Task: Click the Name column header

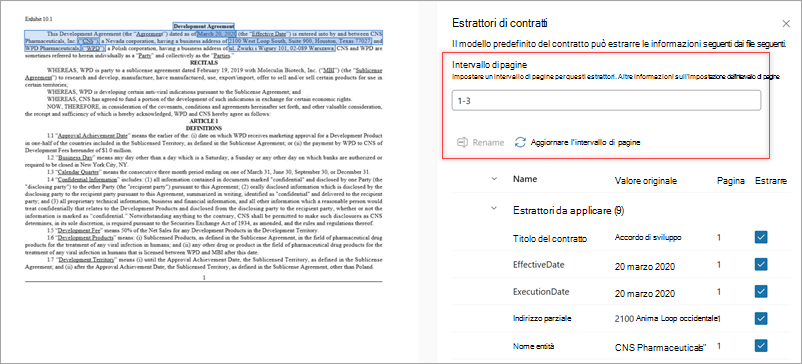Action: 524,179
